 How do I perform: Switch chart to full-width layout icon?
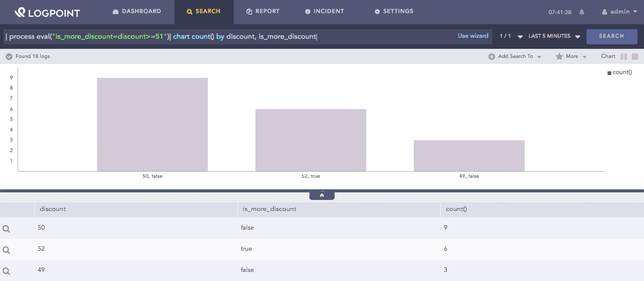tap(635, 57)
